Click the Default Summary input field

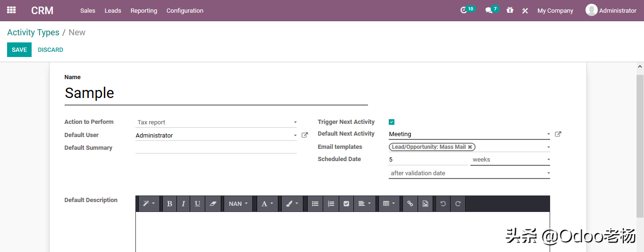point(216,148)
